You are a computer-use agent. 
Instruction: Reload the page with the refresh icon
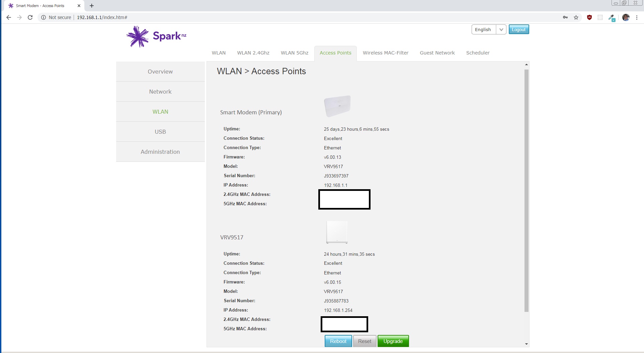point(30,17)
